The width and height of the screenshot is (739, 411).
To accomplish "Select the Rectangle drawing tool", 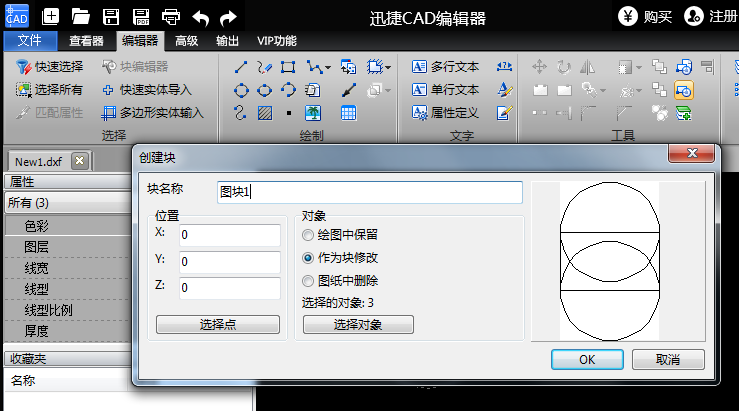I will pos(288,67).
